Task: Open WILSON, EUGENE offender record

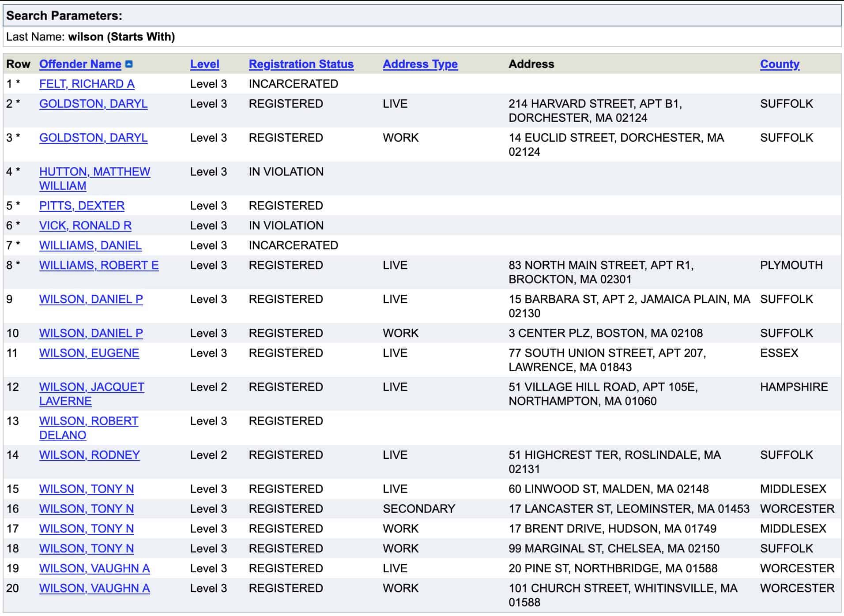Action: 89,353
